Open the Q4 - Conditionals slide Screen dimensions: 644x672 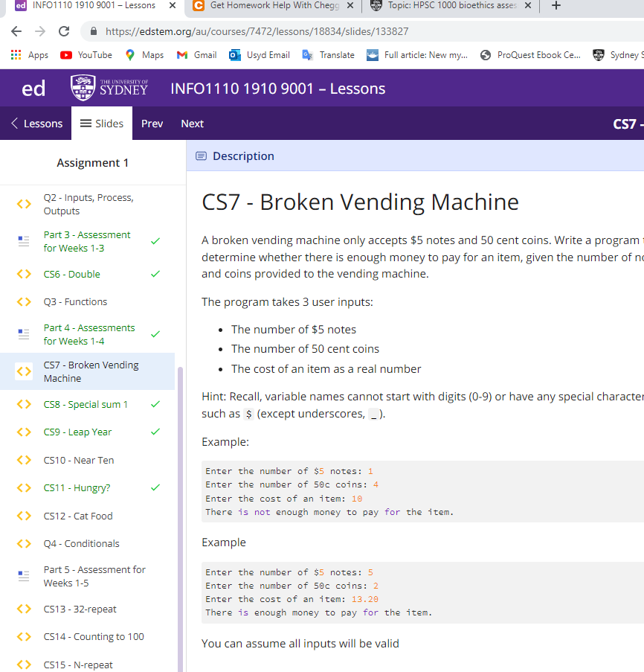[x=87, y=543]
